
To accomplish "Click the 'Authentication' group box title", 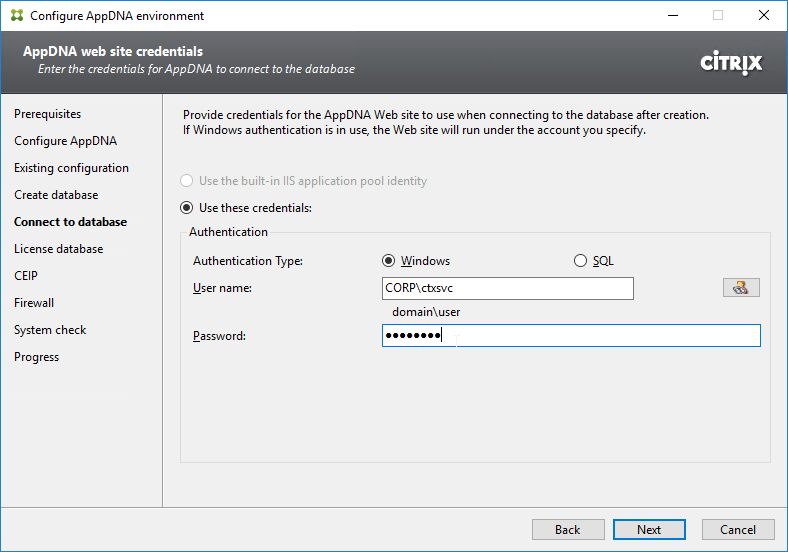I will [228, 232].
